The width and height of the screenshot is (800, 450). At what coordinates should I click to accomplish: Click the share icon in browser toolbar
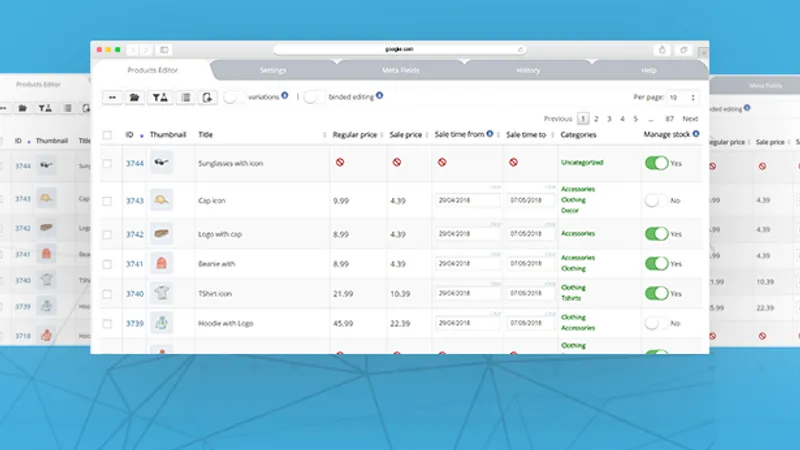coord(662,49)
